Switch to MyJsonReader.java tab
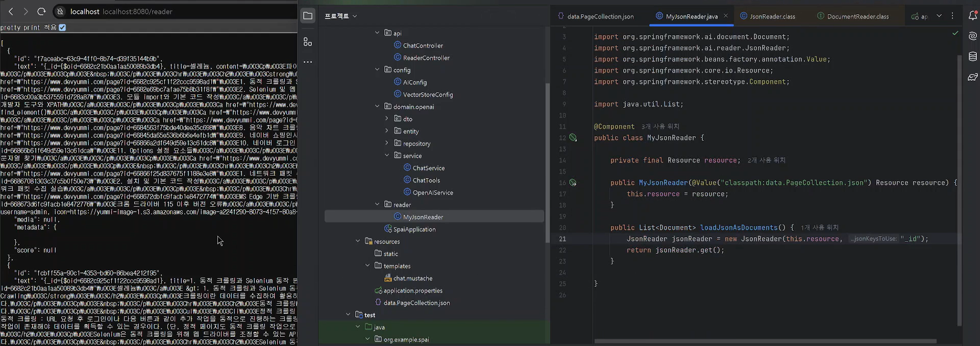The height and width of the screenshot is (346, 980). point(692,16)
